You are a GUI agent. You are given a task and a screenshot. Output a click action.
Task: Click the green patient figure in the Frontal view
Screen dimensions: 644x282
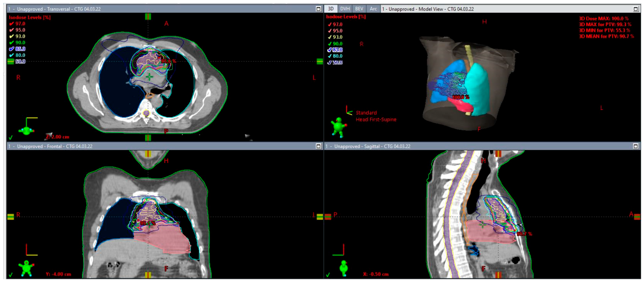[x=26, y=268]
